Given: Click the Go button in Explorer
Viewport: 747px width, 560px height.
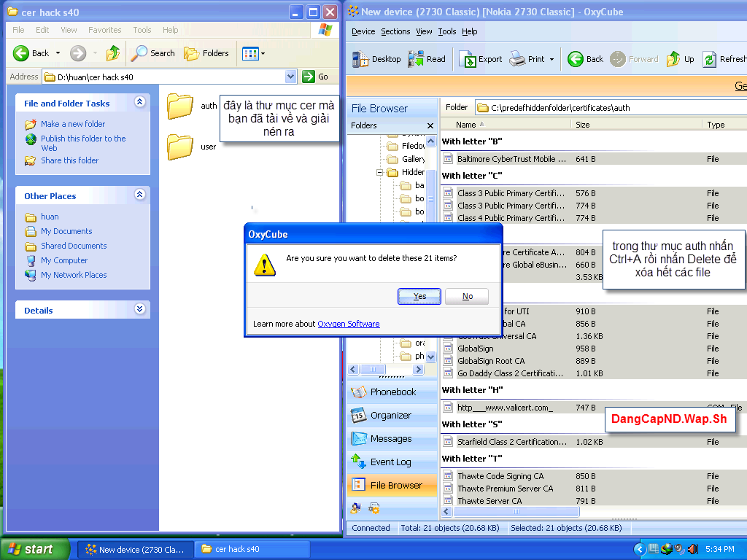Looking at the screenshot, I should (316, 77).
